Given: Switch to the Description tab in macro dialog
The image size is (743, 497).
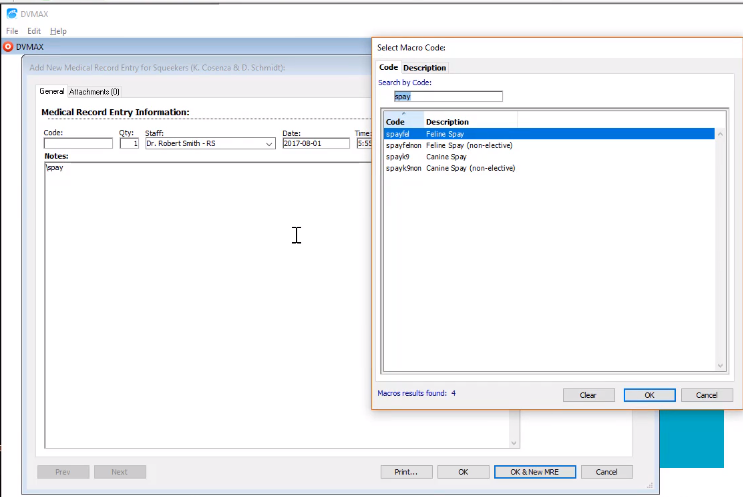Looking at the screenshot, I should coord(425,68).
